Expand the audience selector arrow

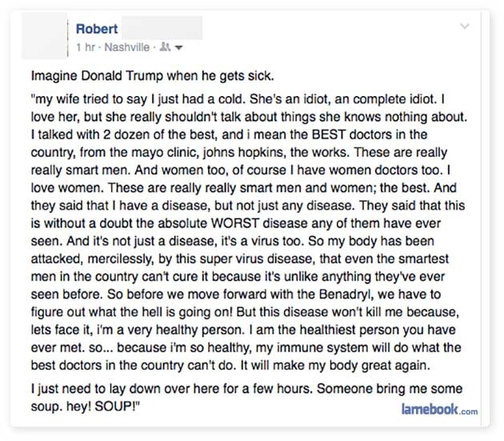(x=178, y=48)
